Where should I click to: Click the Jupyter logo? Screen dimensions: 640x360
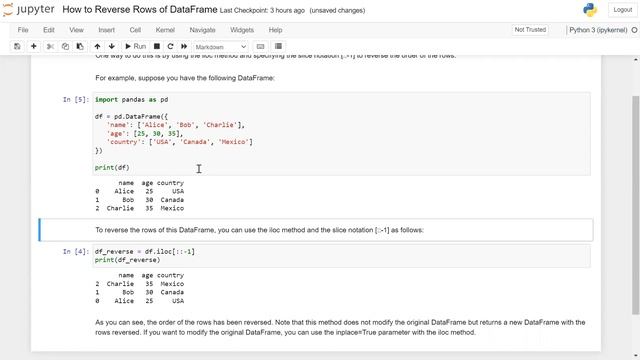pyautogui.click(x=29, y=9)
